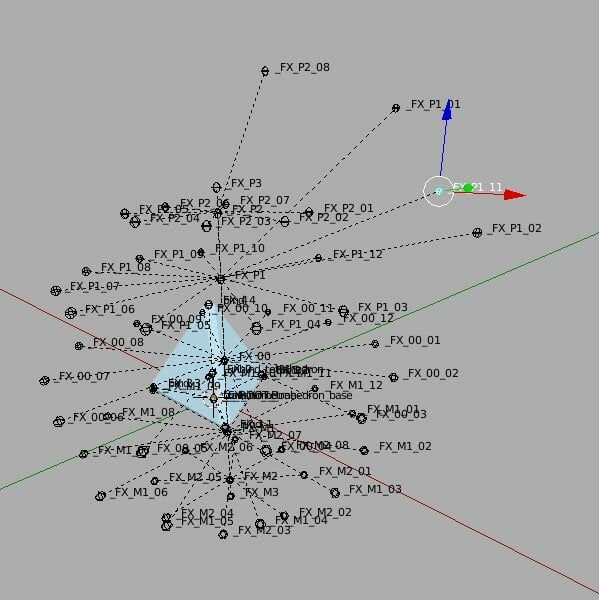Viewport: 599px width, 600px height.
Task: Select the _FX_M2 parent empty
Action: 230,479
